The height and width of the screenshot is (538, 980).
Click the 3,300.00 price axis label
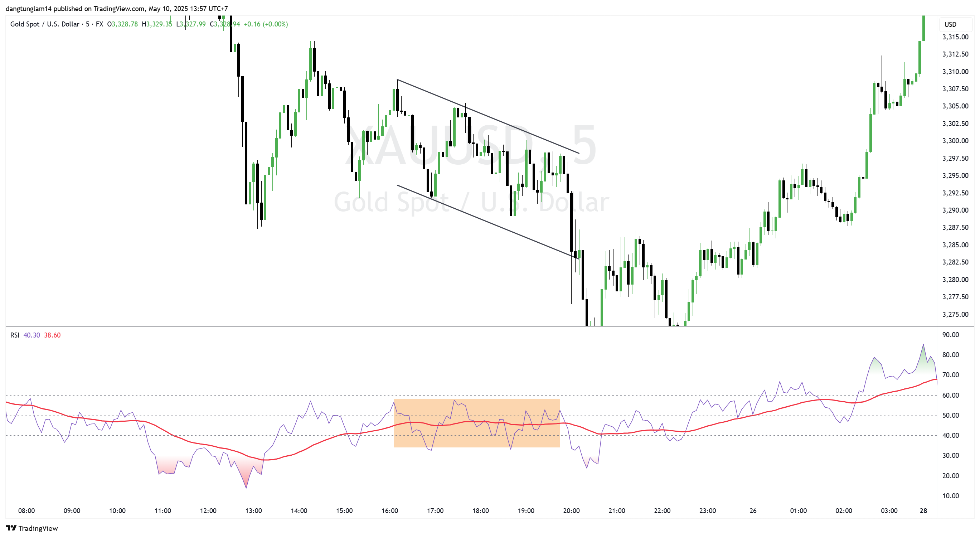[x=955, y=141]
